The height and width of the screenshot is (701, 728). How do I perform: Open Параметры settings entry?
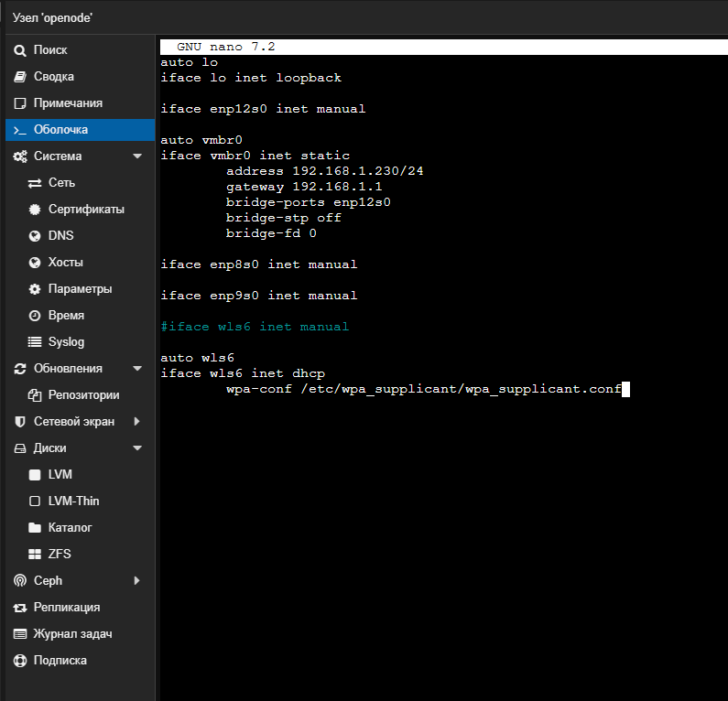click(x=81, y=289)
